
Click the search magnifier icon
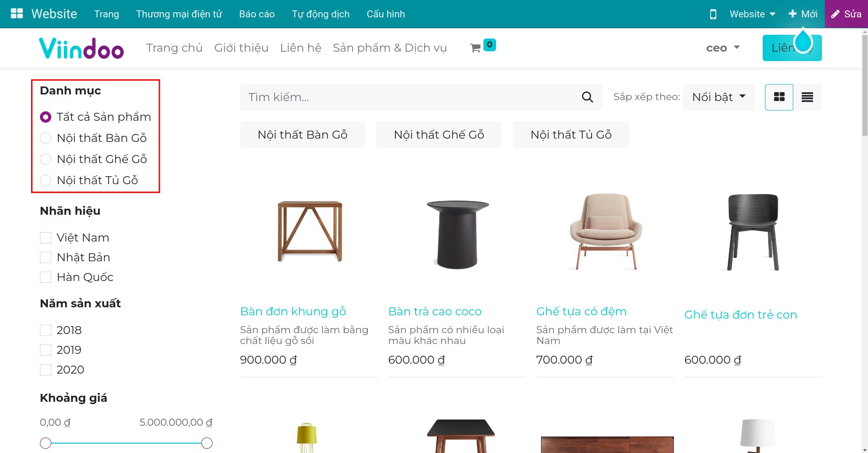coord(587,97)
